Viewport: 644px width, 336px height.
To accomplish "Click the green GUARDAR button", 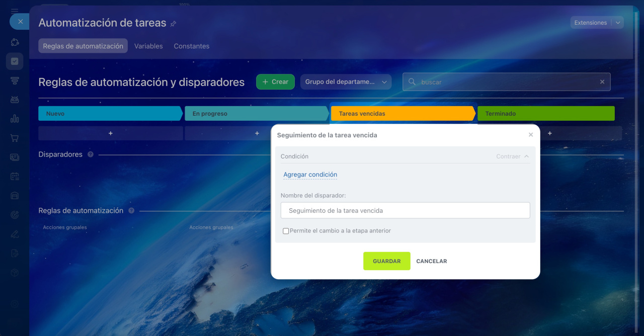I will pos(386,261).
